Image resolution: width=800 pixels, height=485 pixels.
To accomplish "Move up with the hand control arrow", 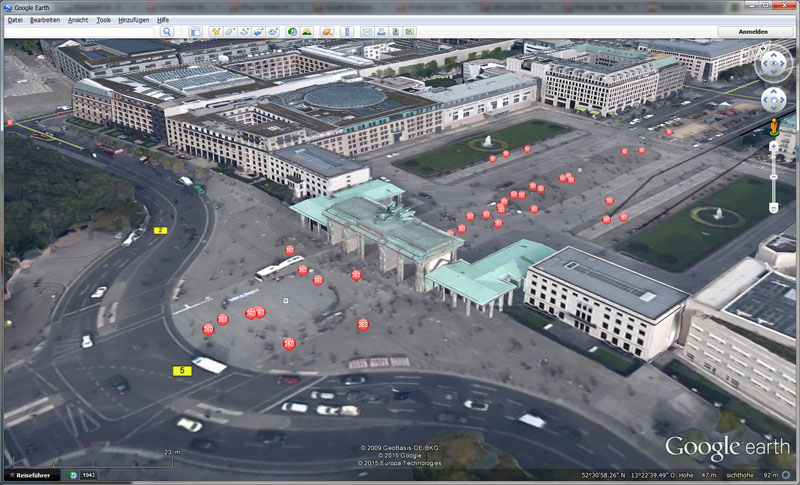I will pyautogui.click(x=773, y=91).
